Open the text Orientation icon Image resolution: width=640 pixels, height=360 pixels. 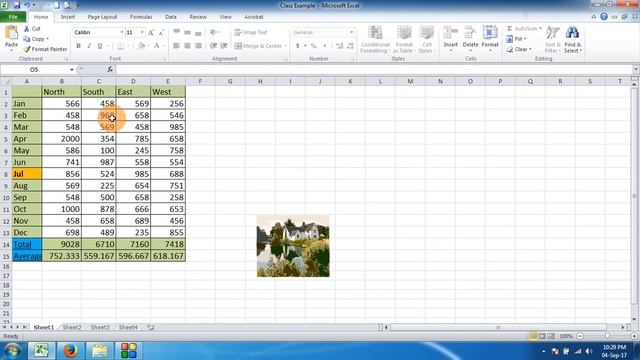point(213,32)
